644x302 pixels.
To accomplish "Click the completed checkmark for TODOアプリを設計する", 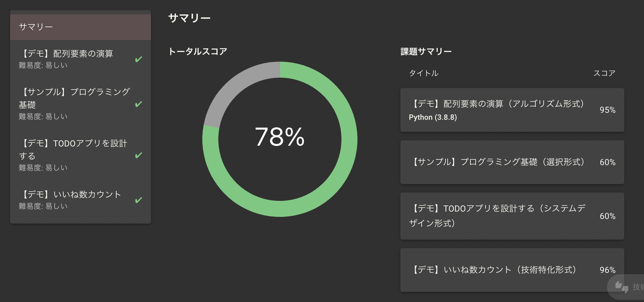I will click(138, 155).
